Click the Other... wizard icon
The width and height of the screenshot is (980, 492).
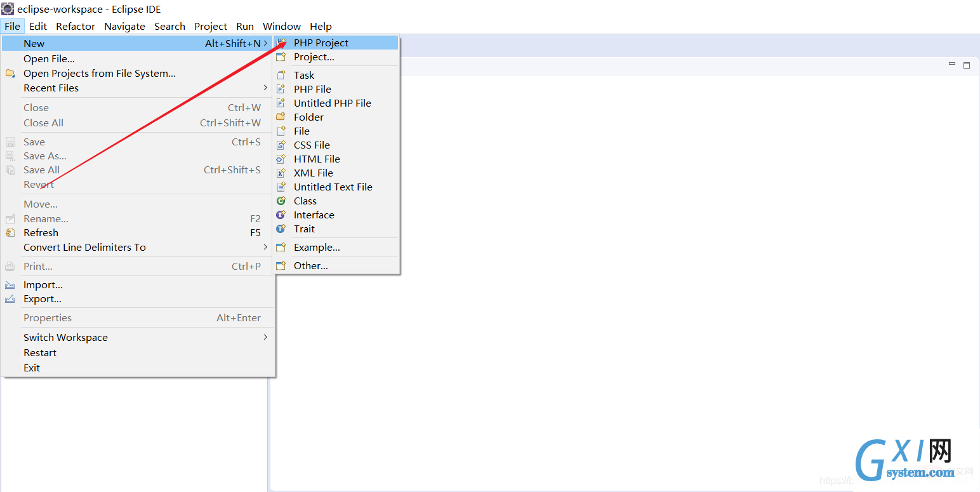tap(281, 266)
